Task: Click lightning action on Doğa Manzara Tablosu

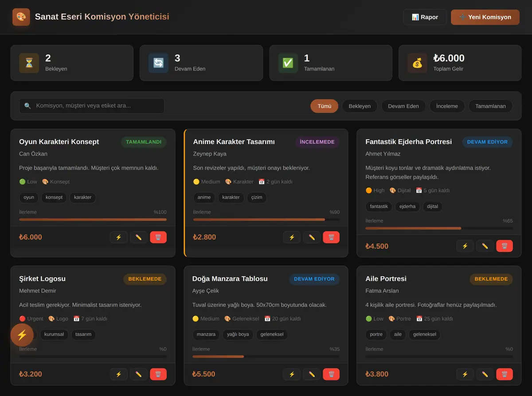Action: click(x=292, y=374)
